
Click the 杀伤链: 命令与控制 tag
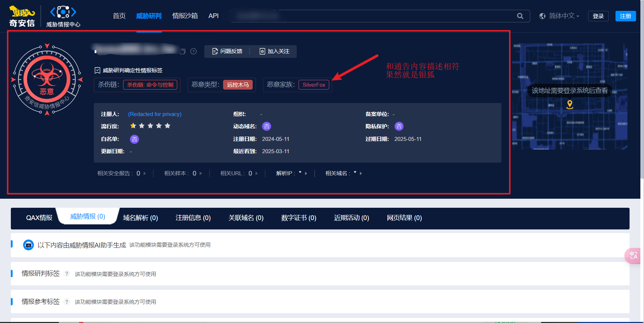coord(150,85)
